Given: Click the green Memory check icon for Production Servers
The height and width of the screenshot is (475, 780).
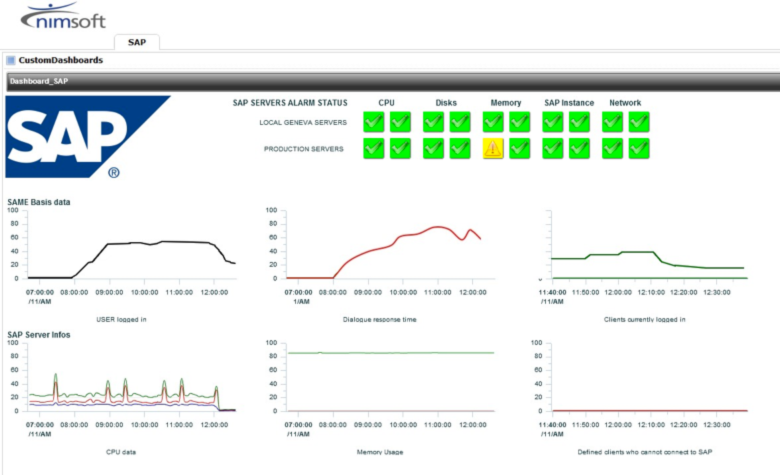Looking at the screenshot, I should coord(520,148).
